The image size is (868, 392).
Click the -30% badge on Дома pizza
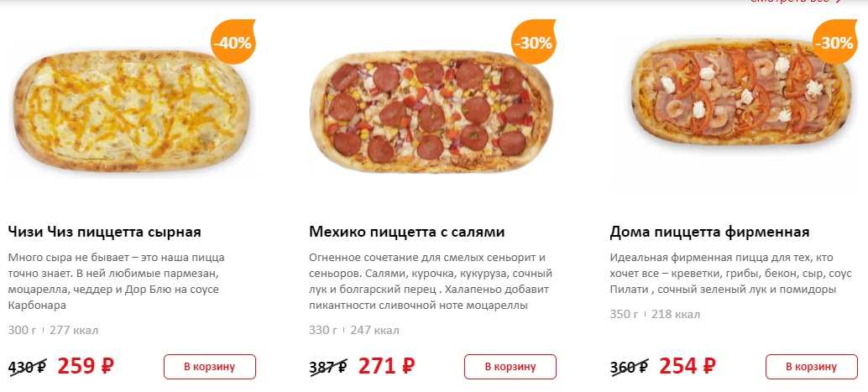(834, 43)
